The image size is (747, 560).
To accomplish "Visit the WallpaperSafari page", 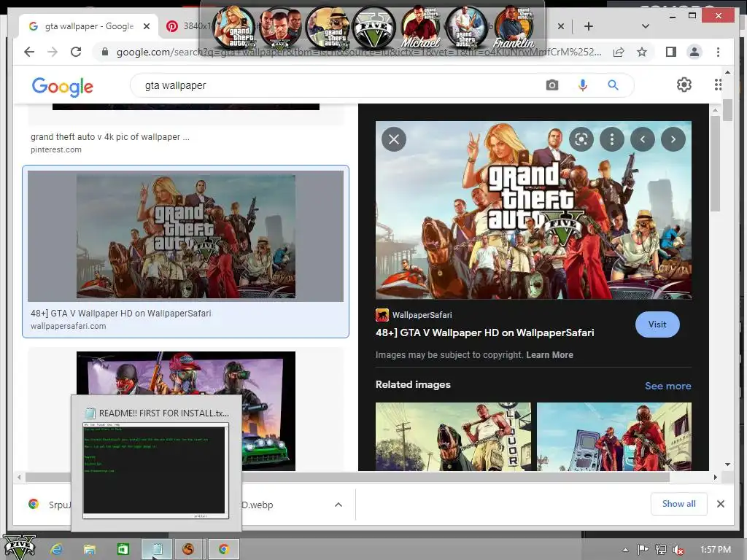I will [657, 324].
